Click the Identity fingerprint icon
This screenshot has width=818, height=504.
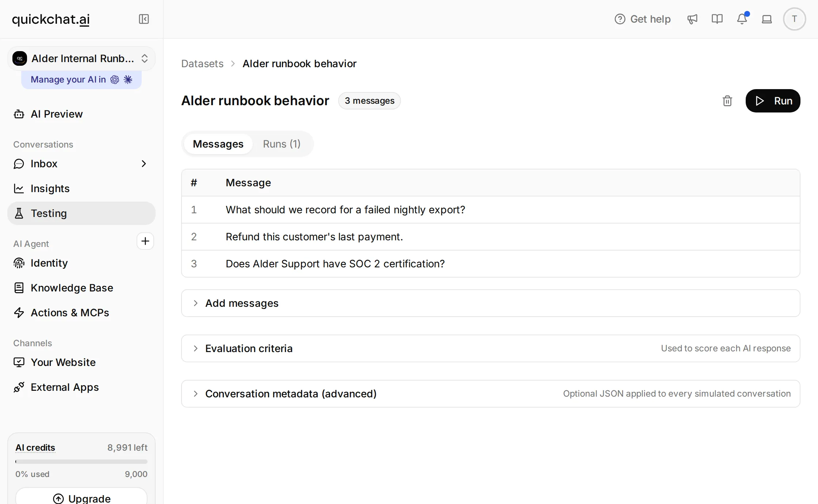pos(19,263)
